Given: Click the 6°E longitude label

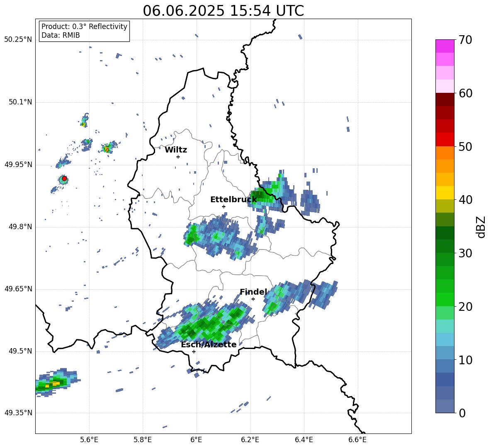Looking at the screenshot, I should pos(196,440).
